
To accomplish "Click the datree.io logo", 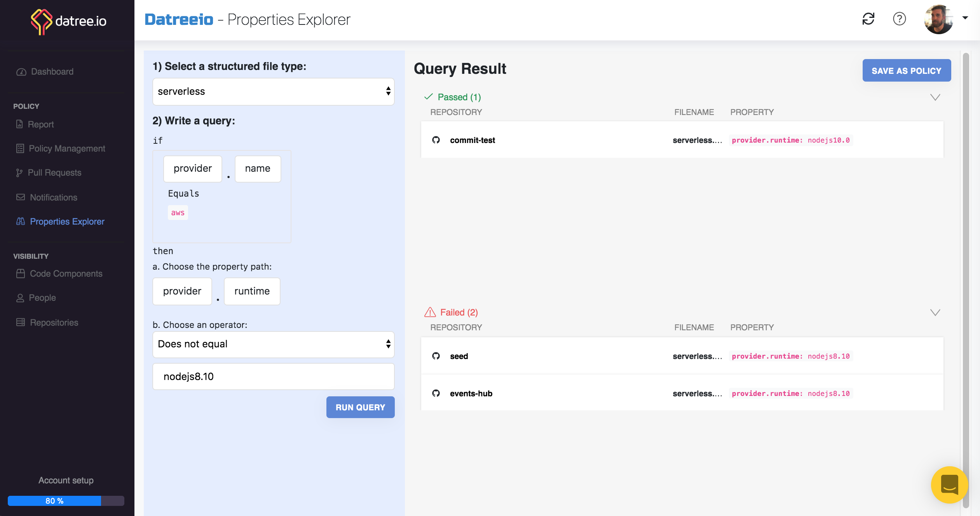I will (68, 21).
